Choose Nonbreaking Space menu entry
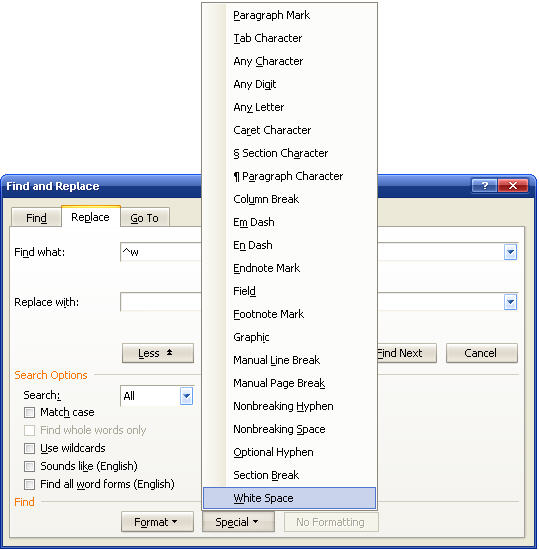This screenshot has width=539, height=550. 289,429
